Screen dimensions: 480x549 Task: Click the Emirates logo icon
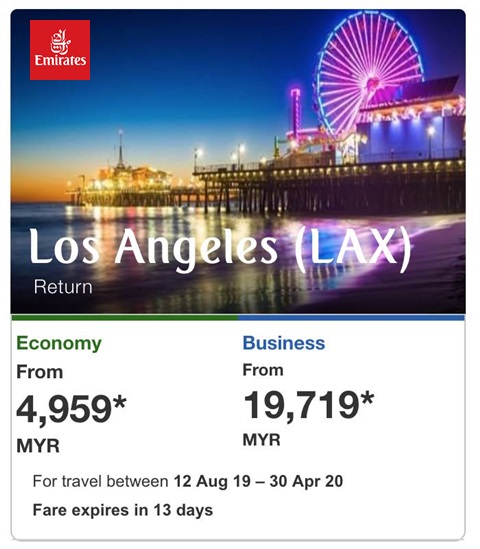tap(60, 50)
